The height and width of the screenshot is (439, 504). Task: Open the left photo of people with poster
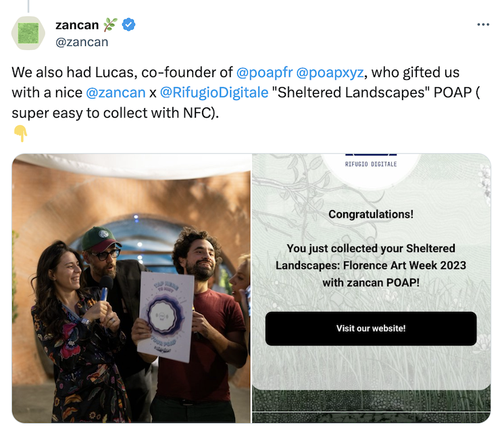tap(132, 288)
